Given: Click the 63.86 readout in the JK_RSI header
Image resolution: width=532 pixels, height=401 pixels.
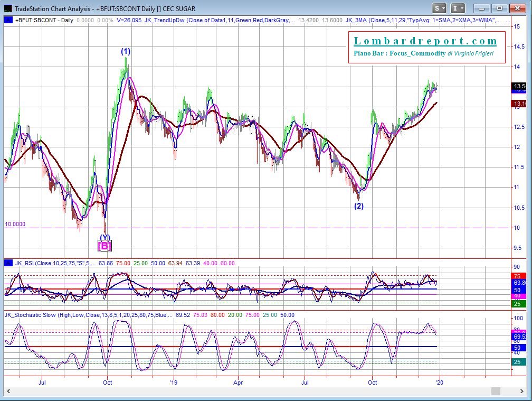Looking at the screenshot, I should pos(106,263).
